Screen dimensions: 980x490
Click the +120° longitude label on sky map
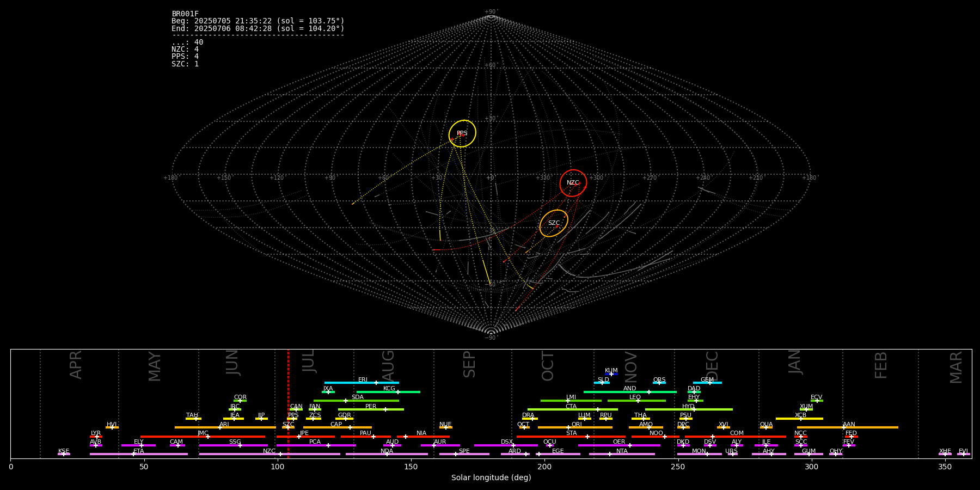coord(277,178)
